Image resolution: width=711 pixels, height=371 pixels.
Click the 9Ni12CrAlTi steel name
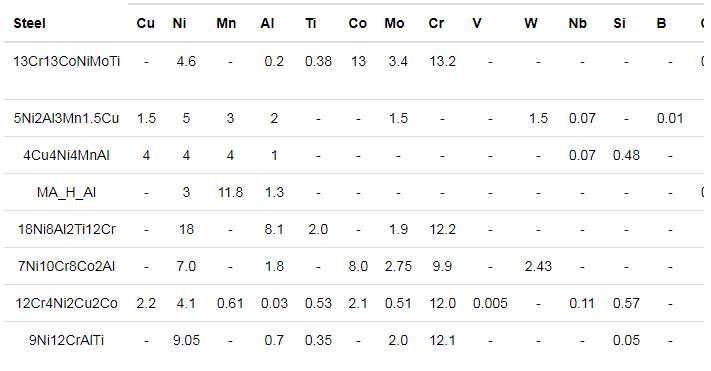point(67,341)
